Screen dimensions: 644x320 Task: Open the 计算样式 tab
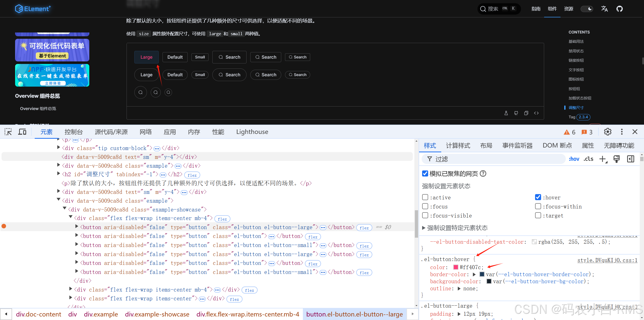coord(458,146)
